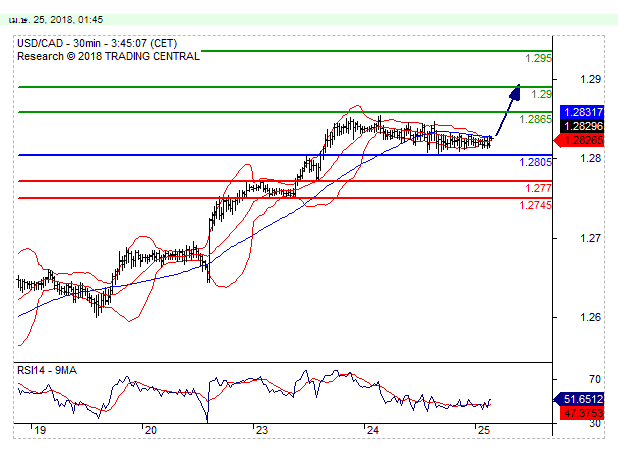The image size is (618, 450).
Task: Click the 1.27 price axis label
Action: [x=590, y=238]
